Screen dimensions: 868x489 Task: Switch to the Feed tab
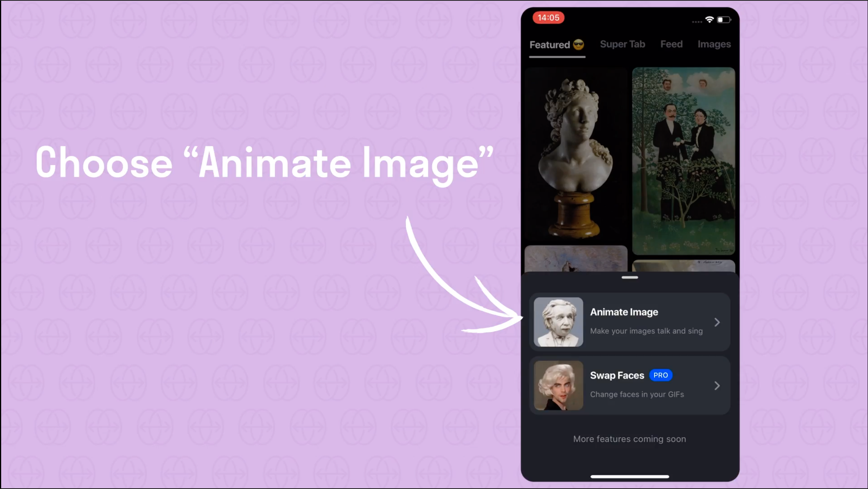(x=671, y=44)
